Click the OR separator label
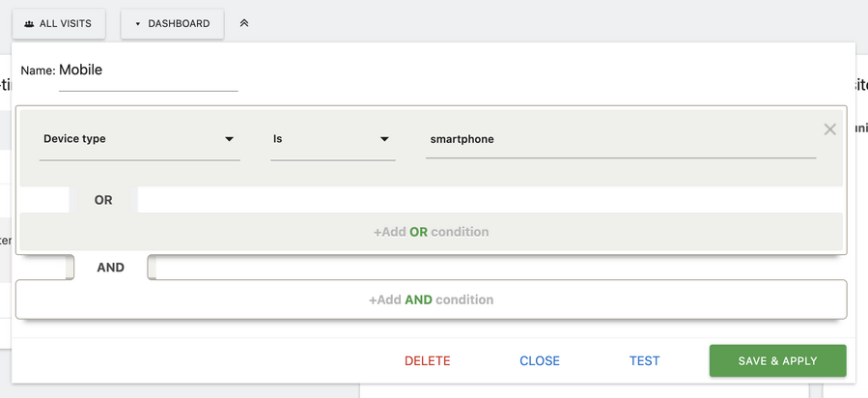The image size is (868, 398). pyautogui.click(x=103, y=200)
